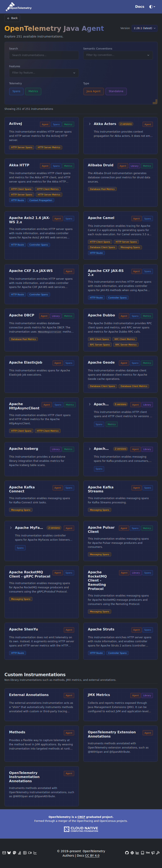Screen dimensions: 162x868
Task: Click the Custom Instrumentations section heading
Action: pos(35,675)
